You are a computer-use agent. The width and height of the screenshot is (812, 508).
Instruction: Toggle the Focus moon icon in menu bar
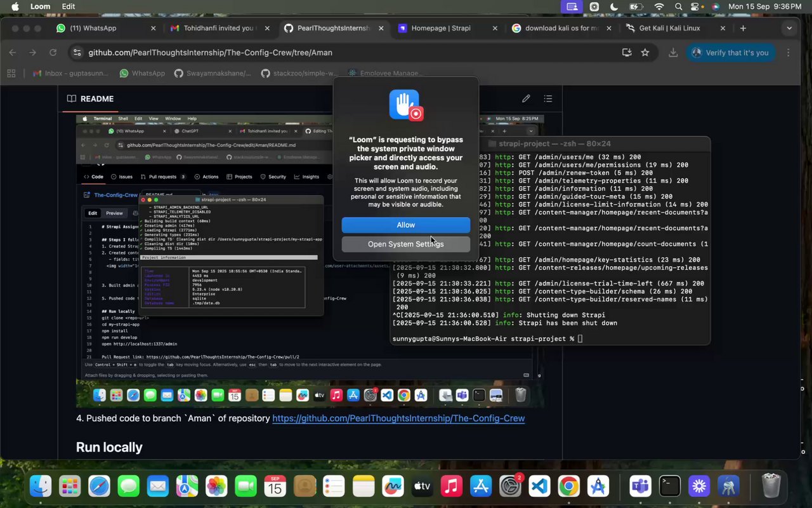614,6
